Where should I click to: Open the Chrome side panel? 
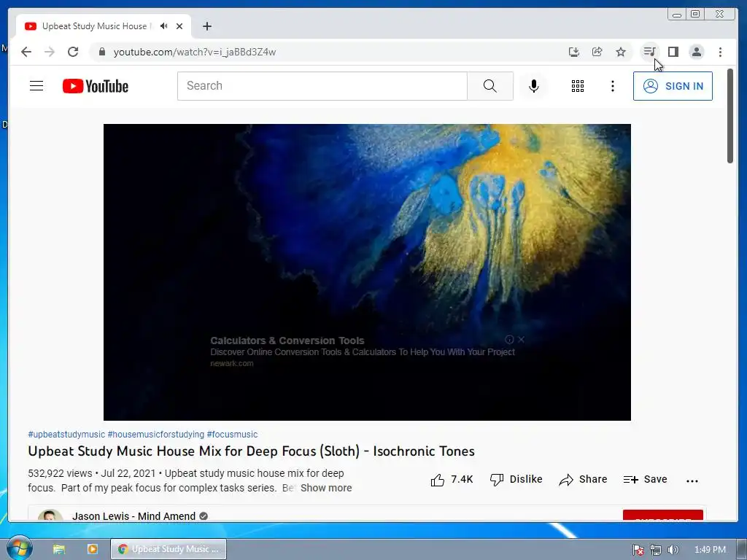(x=673, y=52)
